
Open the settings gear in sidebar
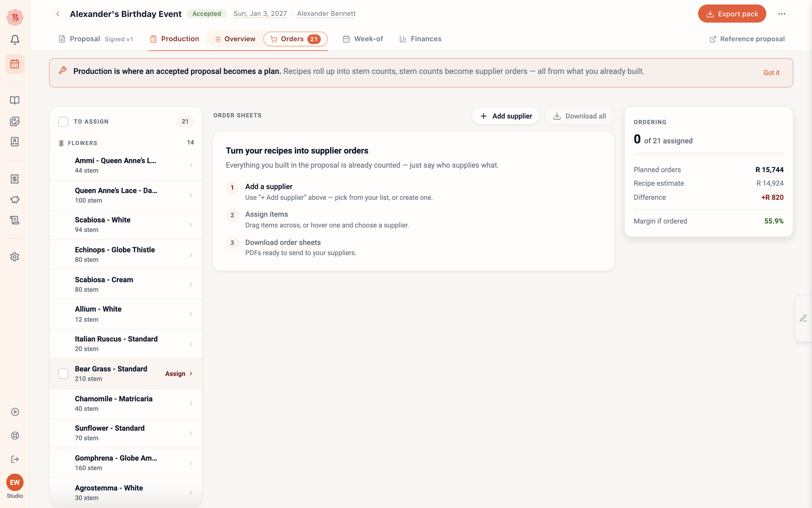click(x=15, y=257)
